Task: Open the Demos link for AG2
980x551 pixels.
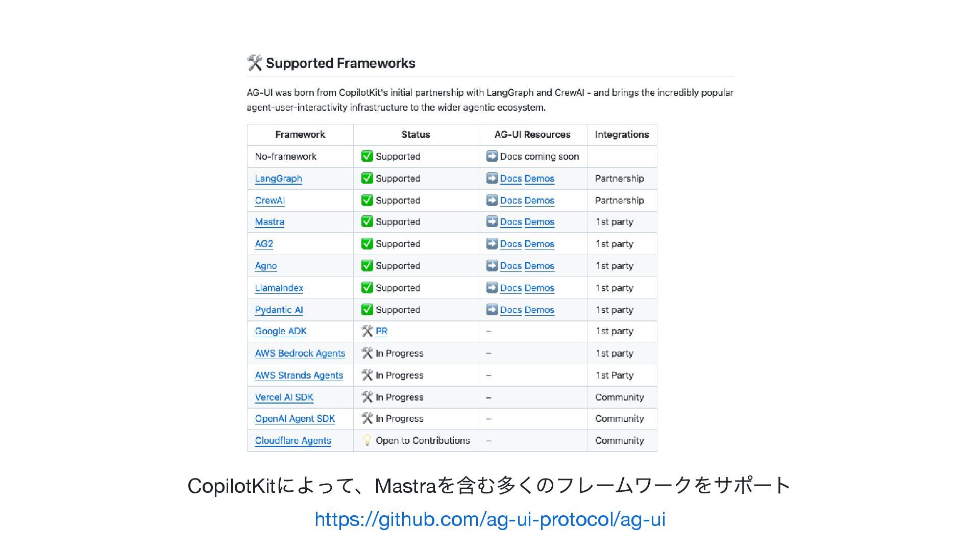Action: (540, 244)
